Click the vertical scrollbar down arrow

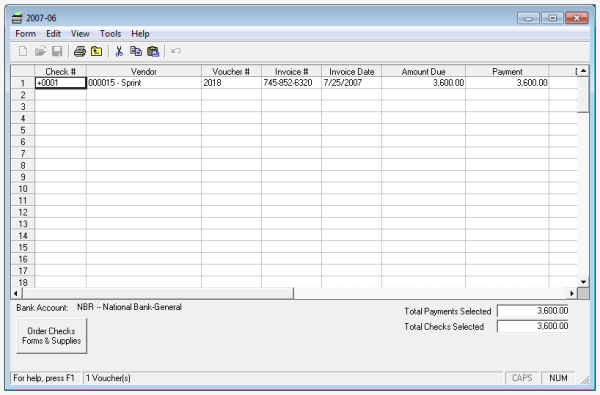583,282
